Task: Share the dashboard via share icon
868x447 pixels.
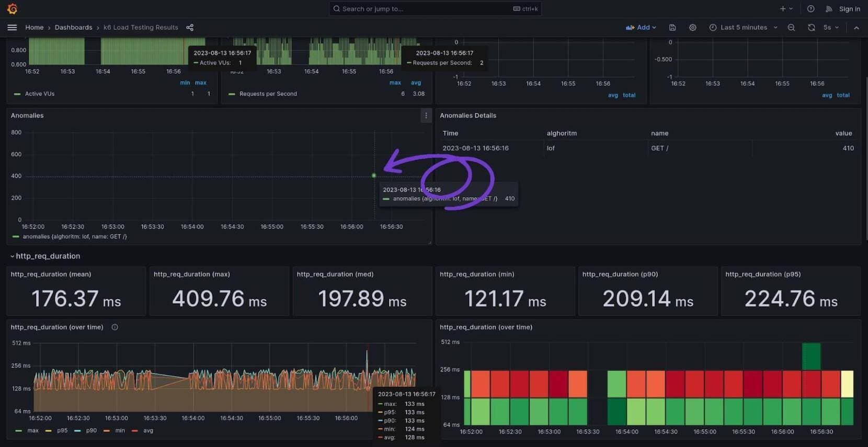Action: (x=190, y=27)
